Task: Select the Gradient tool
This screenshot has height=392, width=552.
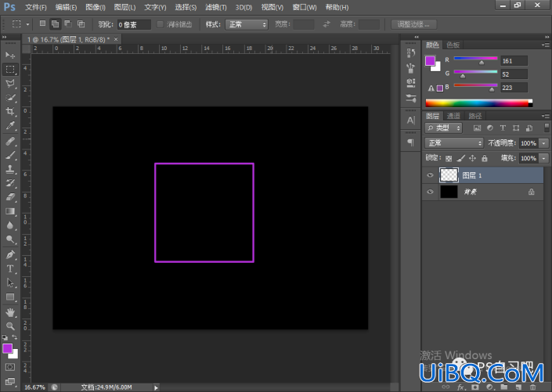Action: [10, 211]
